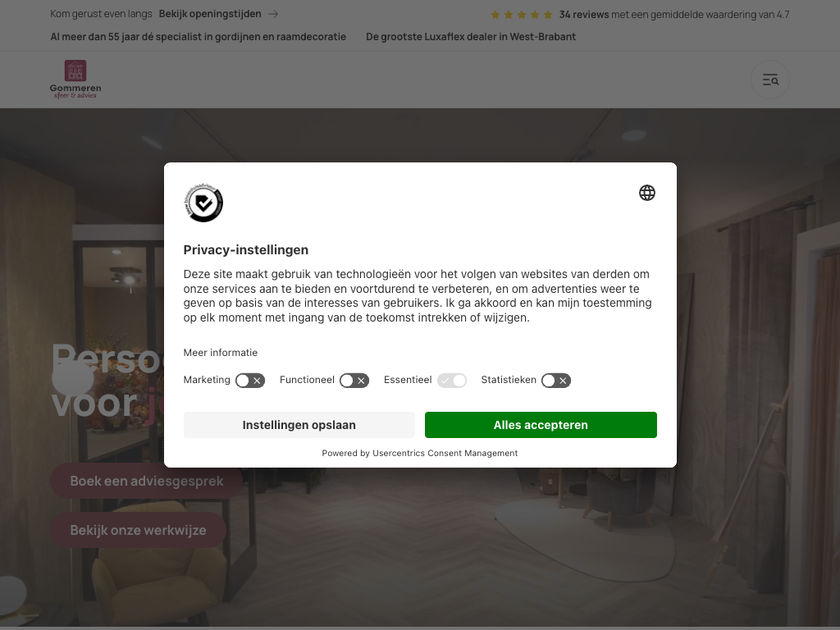The image size is (840, 630).
Task: Click the disabled Essentieel toggle
Action: click(x=452, y=381)
